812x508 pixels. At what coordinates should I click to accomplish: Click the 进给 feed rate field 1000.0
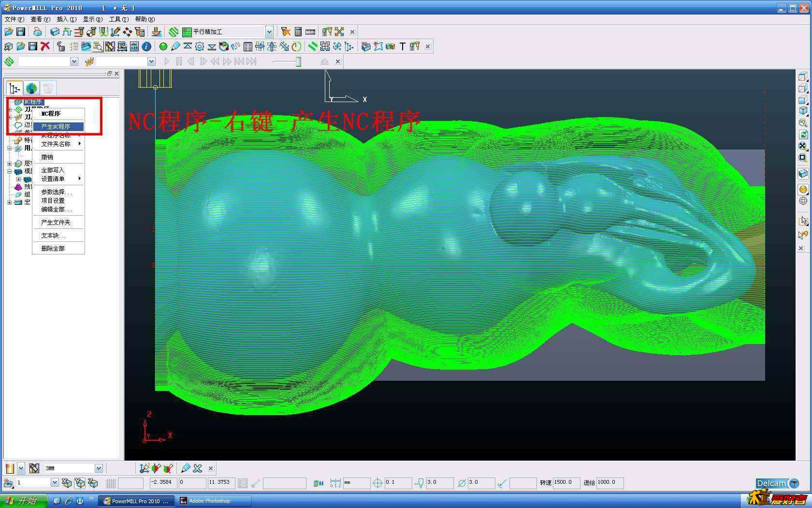point(610,483)
